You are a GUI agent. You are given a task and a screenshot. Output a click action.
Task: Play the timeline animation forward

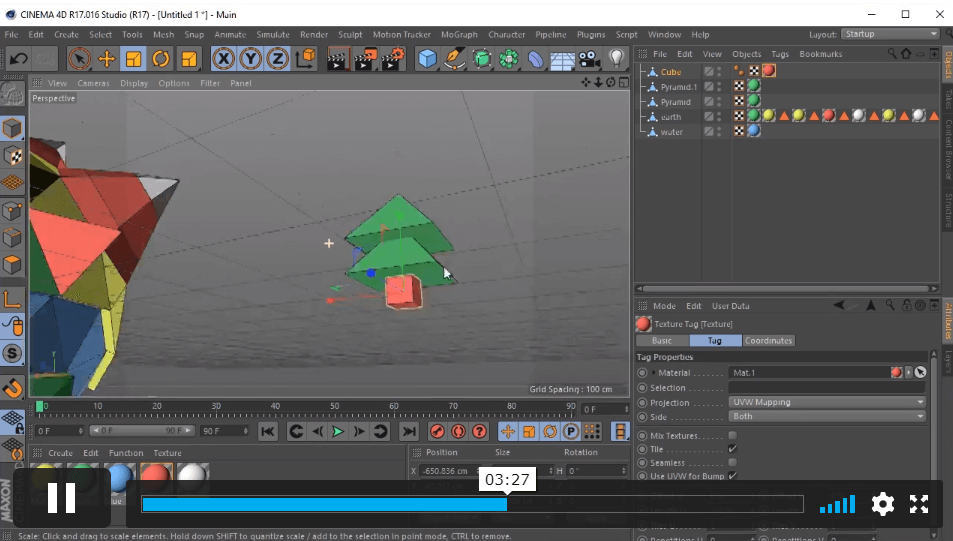[x=338, y=432]
